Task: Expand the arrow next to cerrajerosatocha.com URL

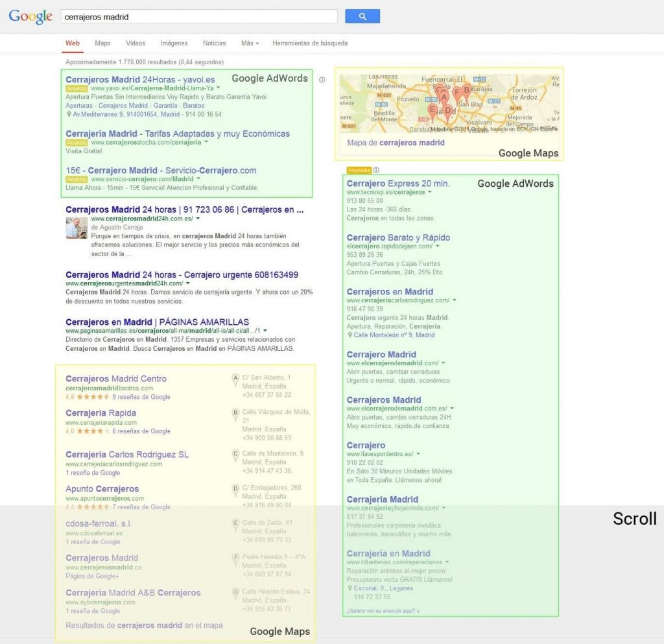Action: (x=206, y=142)
